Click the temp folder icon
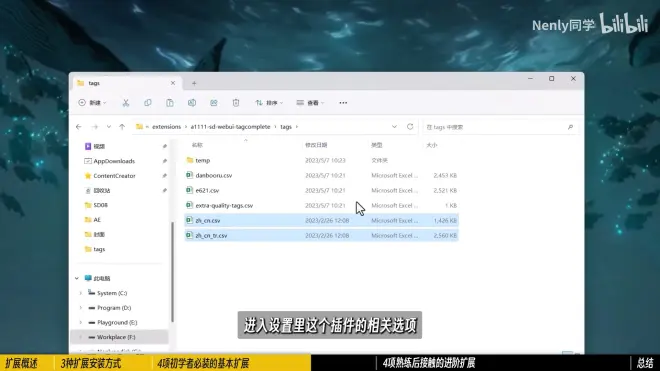 click(x=189, y=160)
